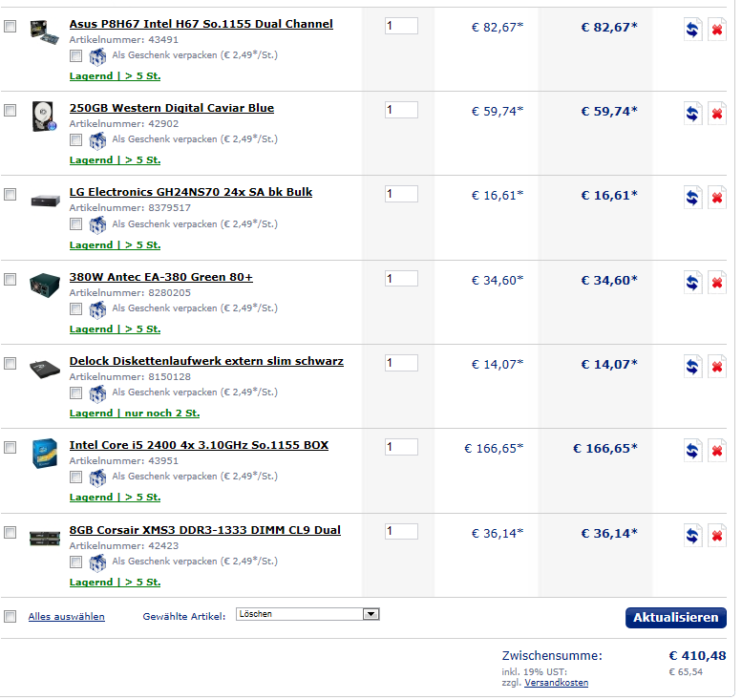Open the Versandkosten link
Image resolution: width=742 pixels, height=700 pixels.
556,683
